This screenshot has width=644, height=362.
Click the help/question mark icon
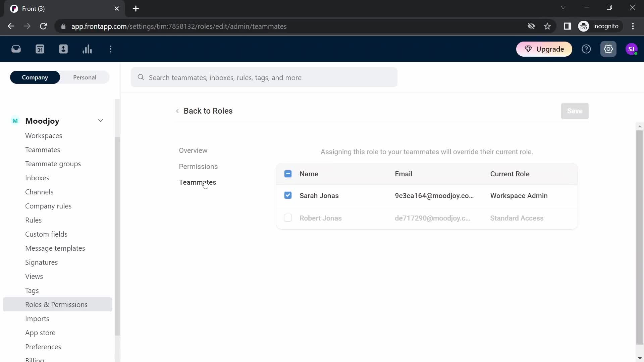click(x=587, y=49)
